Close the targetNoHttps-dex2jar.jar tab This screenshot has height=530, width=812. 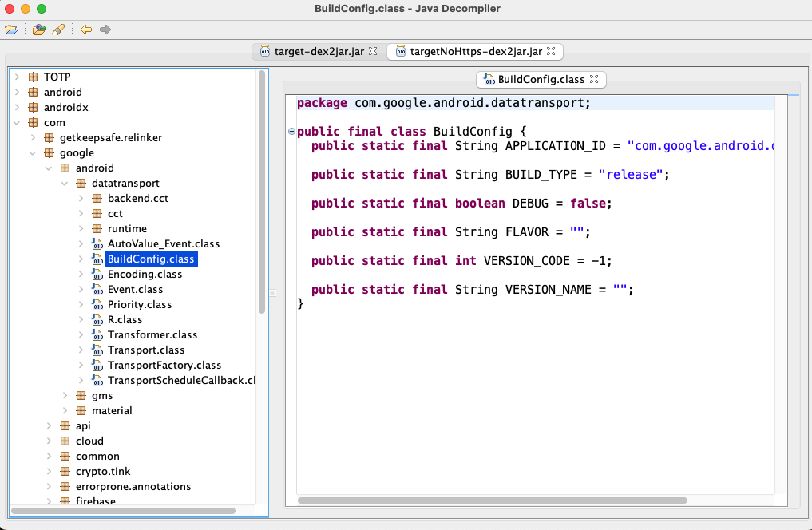coord(551,51)
